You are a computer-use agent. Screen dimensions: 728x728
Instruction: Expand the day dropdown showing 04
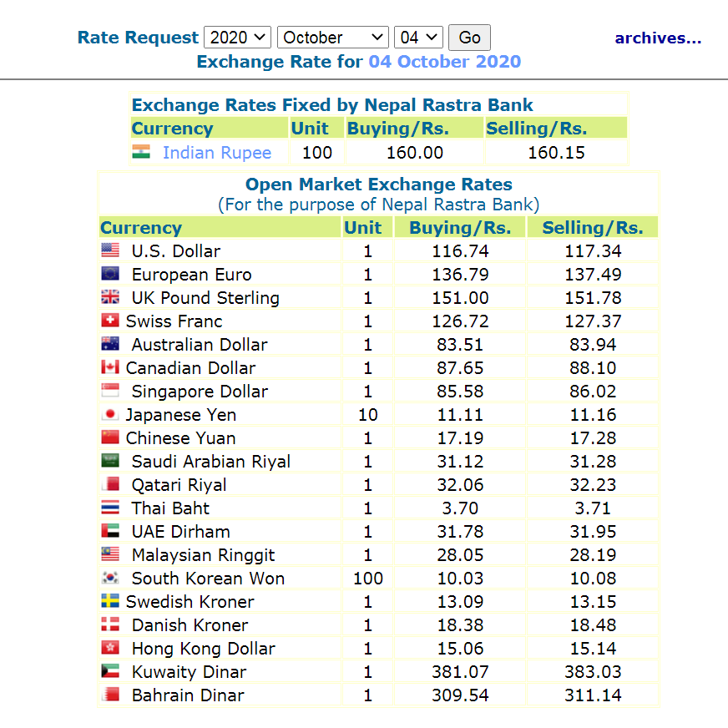(x=418, y=38)
